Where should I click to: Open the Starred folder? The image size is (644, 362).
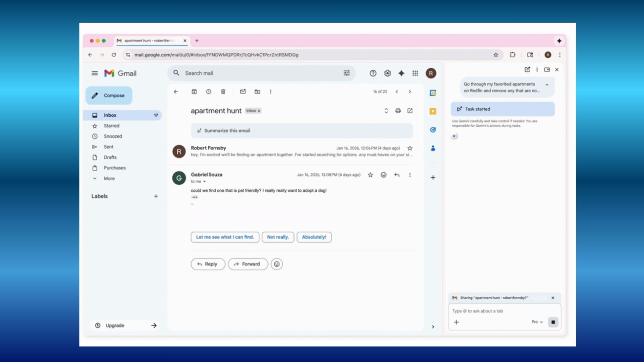(111, 126)
